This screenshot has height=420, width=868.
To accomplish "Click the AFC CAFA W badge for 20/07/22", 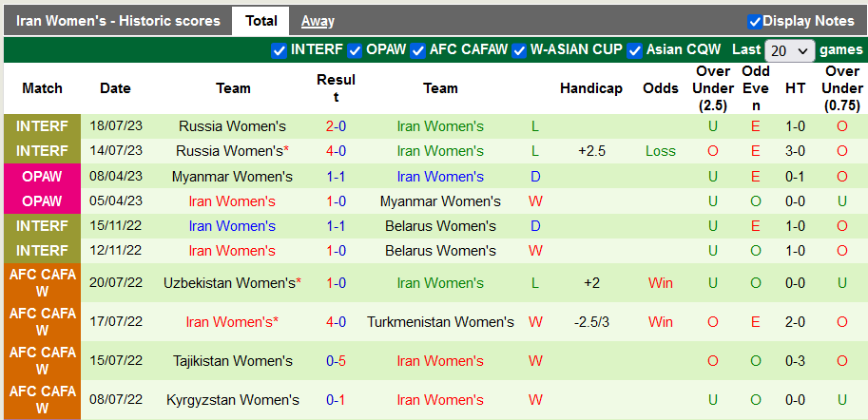I will [42, 283].
